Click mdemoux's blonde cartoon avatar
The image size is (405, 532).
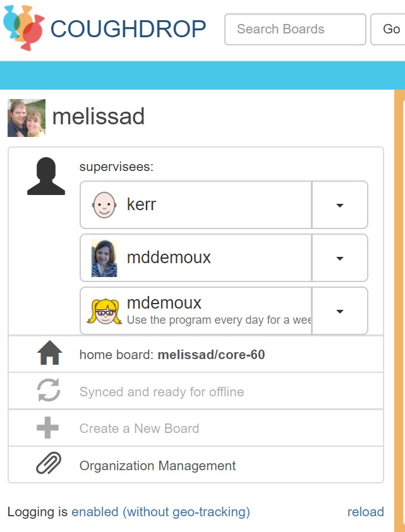[x=105, y=312]
